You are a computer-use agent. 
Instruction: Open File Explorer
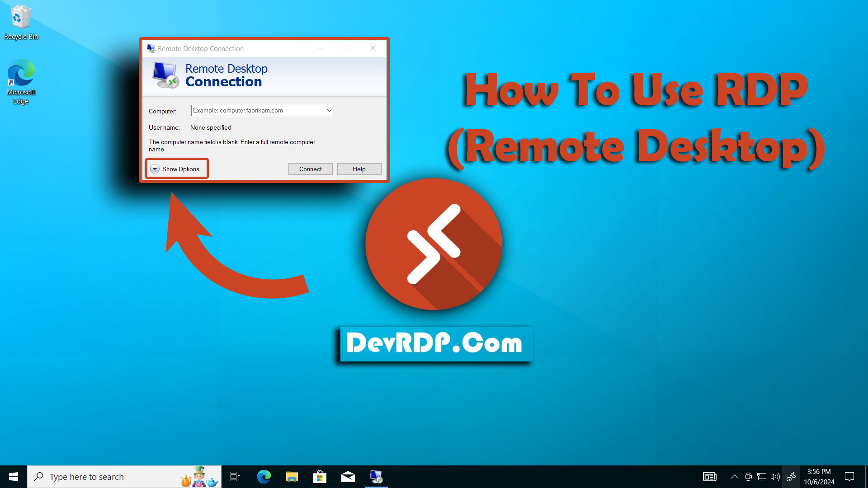point(292,476)
